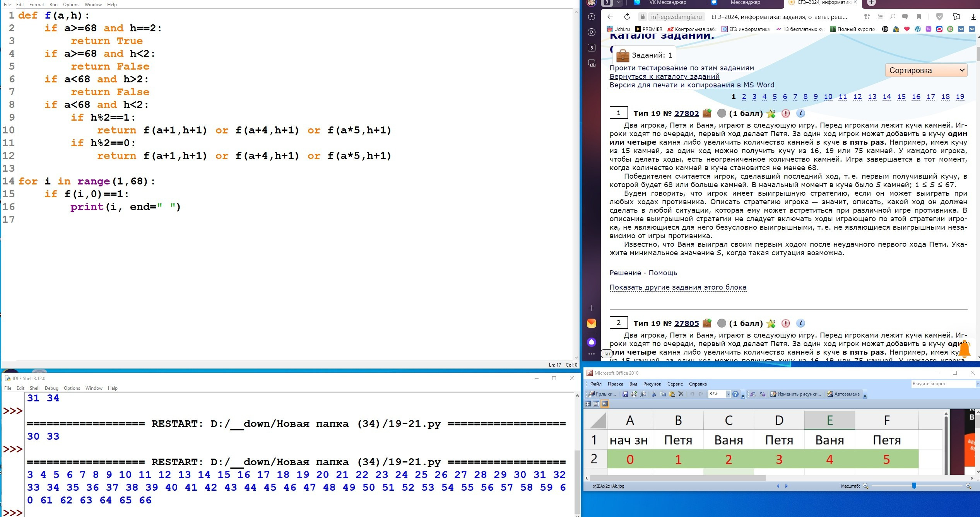Image resolution: width=980 pixels, height=517 pixels.
Task: Select single picture view mode
Action: (605, 404)
